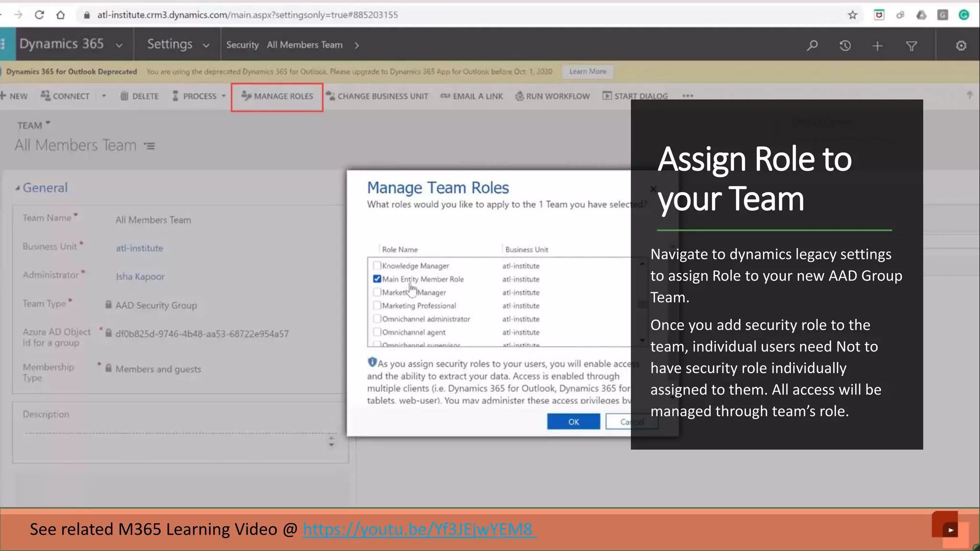Viewport: 980px width, 551px height.
Task: Open Isha Kapoor administrator link
Action: point(140,276)
